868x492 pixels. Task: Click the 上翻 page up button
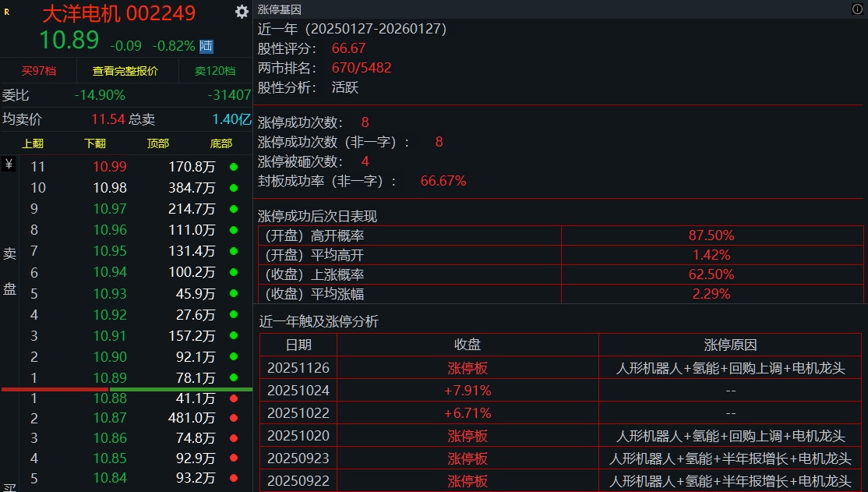pos(33,143)
